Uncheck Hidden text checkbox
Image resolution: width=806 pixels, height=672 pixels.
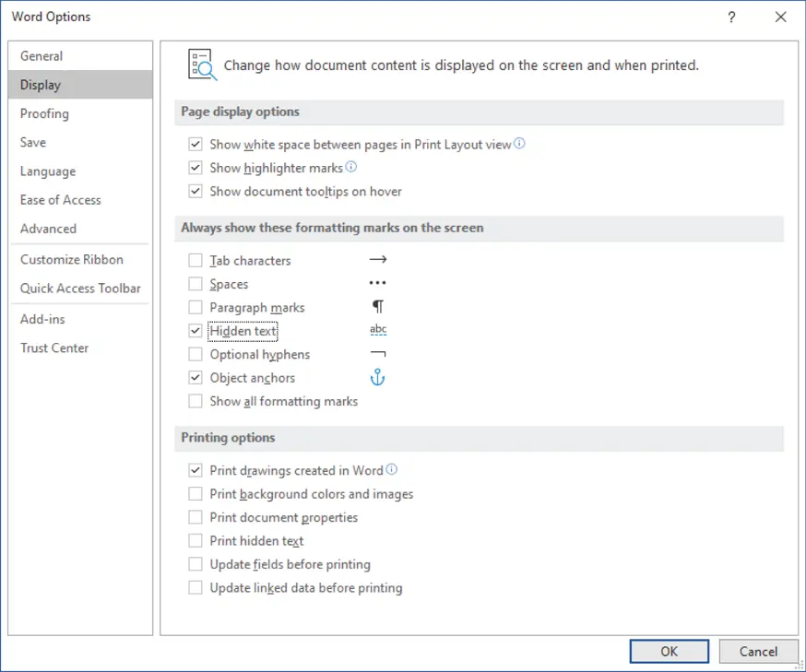pos(196,331)
